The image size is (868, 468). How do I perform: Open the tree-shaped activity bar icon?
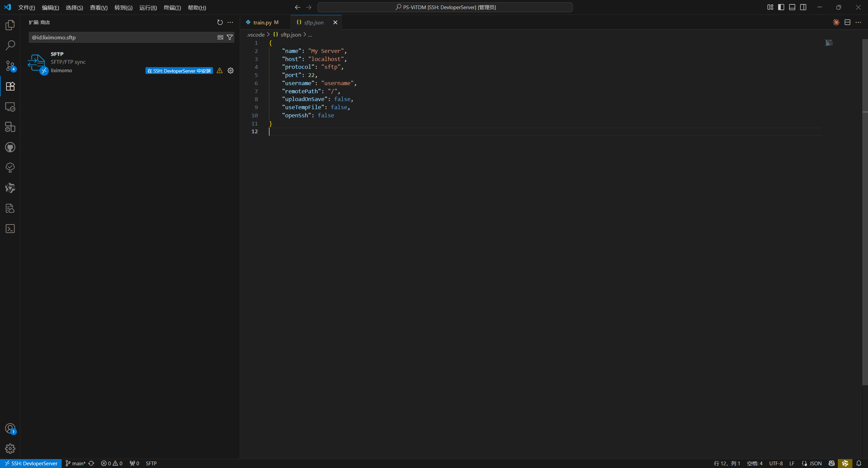[x=10, y=168]
